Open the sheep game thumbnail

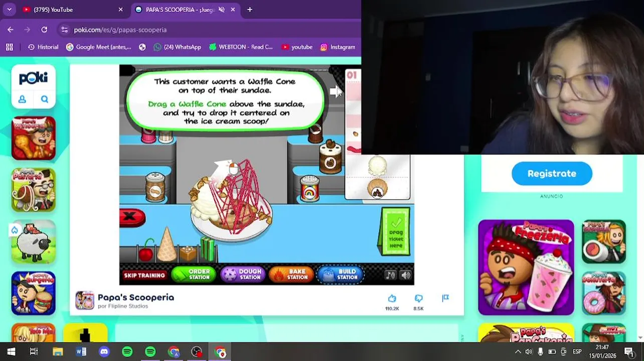(33, 242)
